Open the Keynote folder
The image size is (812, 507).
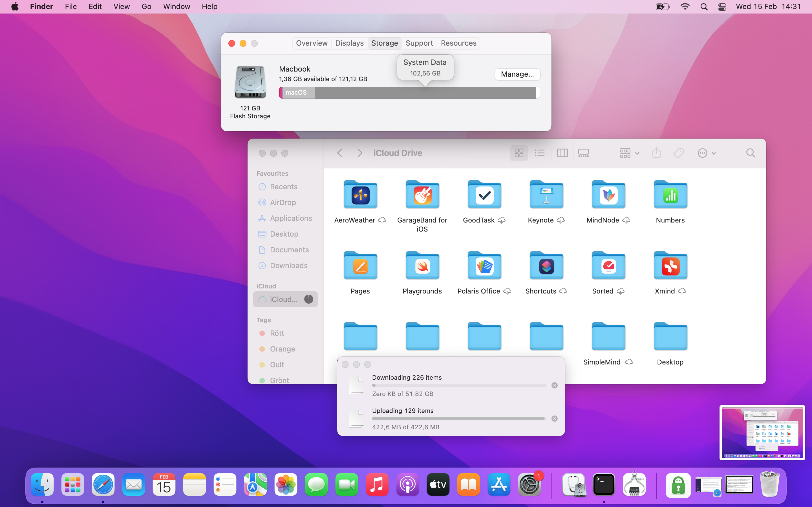tap(546, 195)
